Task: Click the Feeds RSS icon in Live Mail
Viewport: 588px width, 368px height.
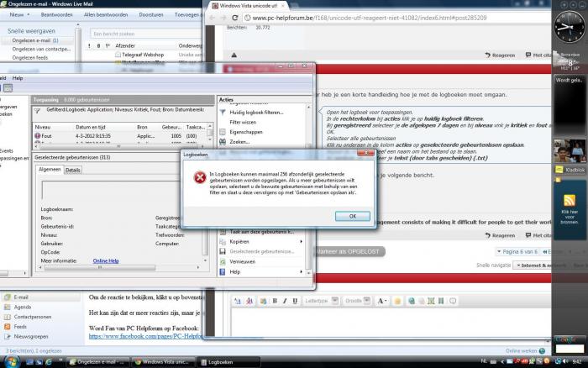Action: (7, 326)
